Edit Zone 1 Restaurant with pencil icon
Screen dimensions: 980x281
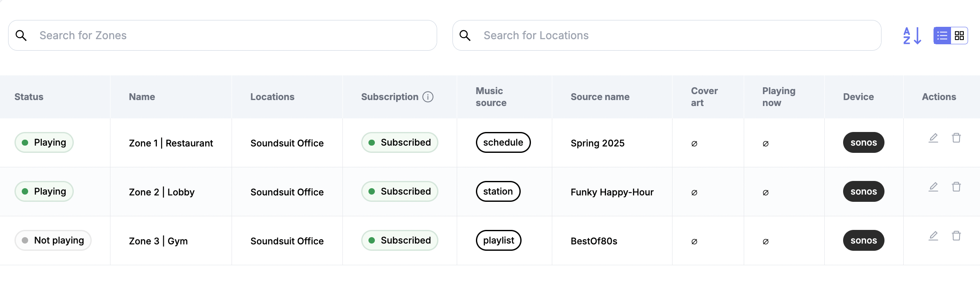coord(934,138)
